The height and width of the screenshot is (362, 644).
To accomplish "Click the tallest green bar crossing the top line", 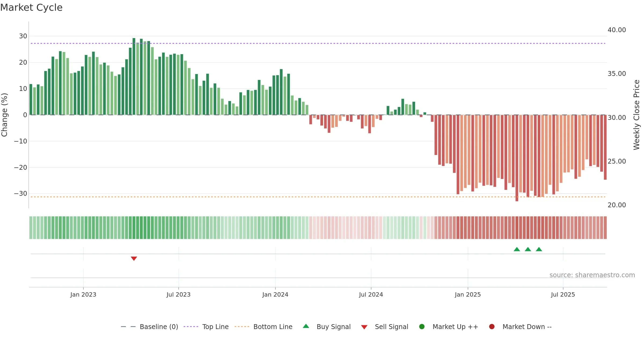I will pos(134,76).
